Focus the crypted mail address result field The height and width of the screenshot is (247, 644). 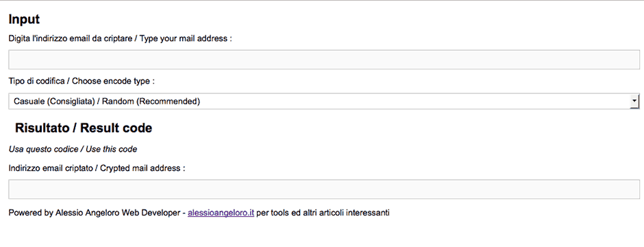(x=324, y=189)
